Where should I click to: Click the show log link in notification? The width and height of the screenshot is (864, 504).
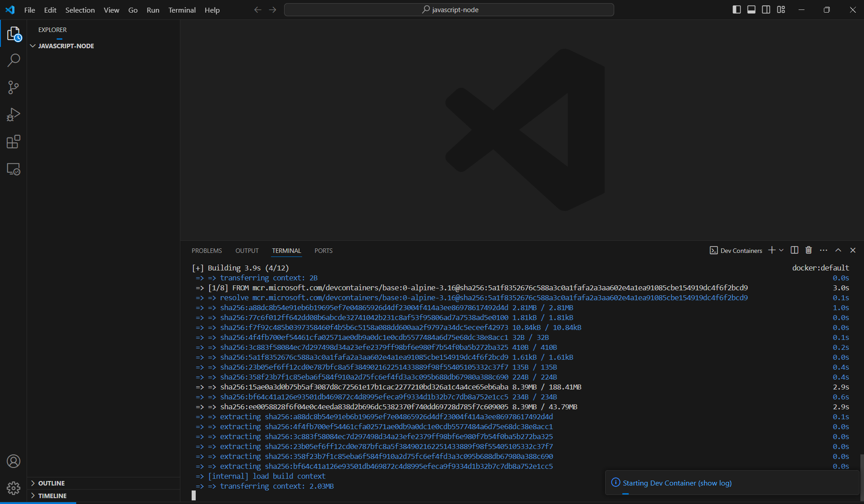coord(715,483)
